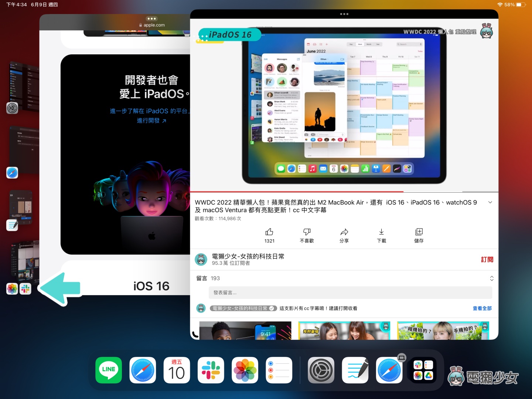The height and width of the screenshot is (399, 532).
Task: Open the Reminders app in the dock
Action: click(x=279, y=370)
